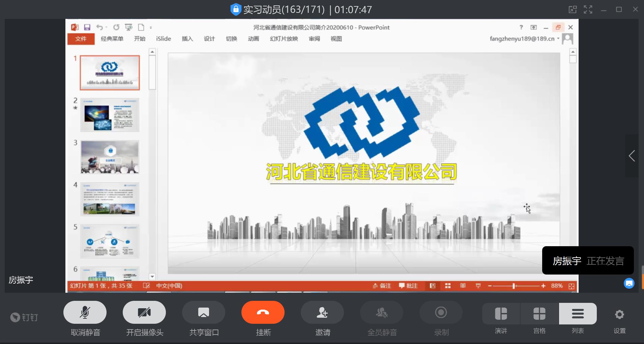Start recording with 录制 button
This screenshot has width=644, height=344.
tap(441, 312)
